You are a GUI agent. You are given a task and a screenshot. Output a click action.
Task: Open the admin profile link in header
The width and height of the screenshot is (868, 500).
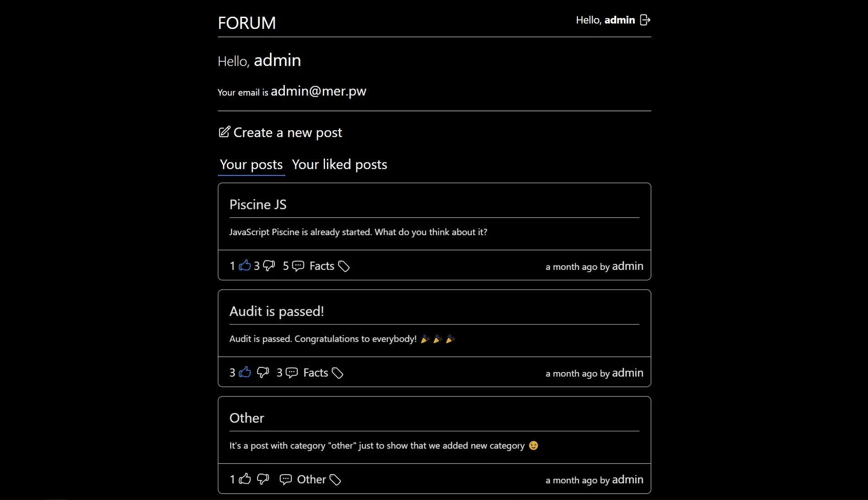click(619, 20)
